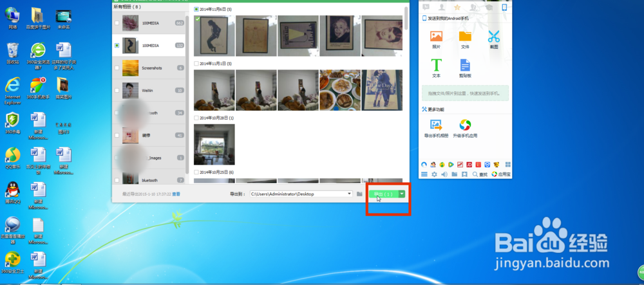Check lowercase bluetooth album (7) checkbox
The width and height of the screenshot is (644, 285).
point(117,180)
